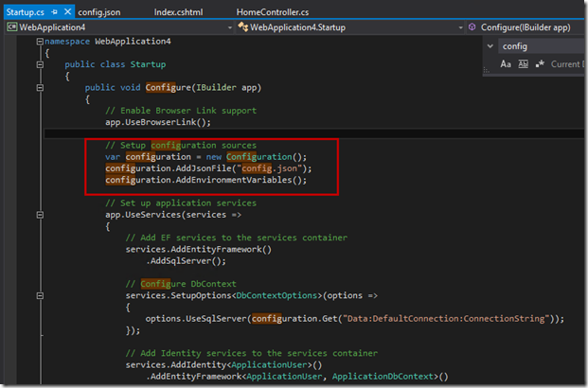This screenshot has height=388, width=588.
Task: Click the namespace keyword
Action: [67, 42]
